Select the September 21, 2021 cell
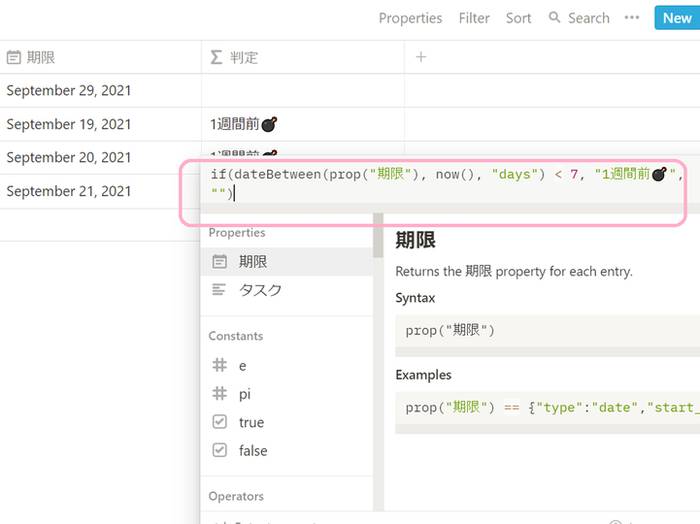This screenshot has height=524, width=700. pos(100,191)
